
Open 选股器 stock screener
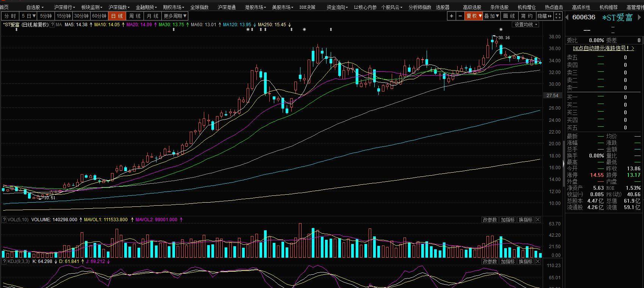tap(442, 7)
